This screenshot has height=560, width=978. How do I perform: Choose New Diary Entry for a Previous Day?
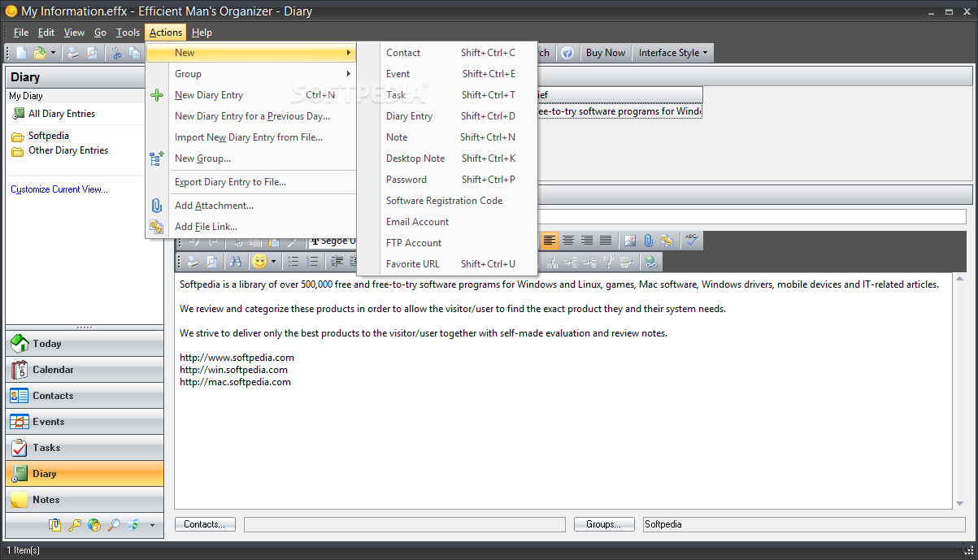[x=251, y=116]
